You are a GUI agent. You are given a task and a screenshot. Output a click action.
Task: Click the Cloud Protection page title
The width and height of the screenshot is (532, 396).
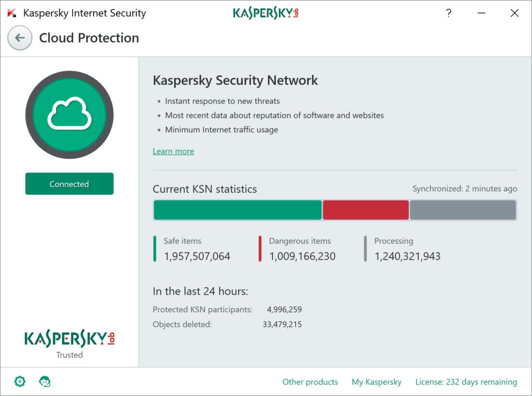89,38
